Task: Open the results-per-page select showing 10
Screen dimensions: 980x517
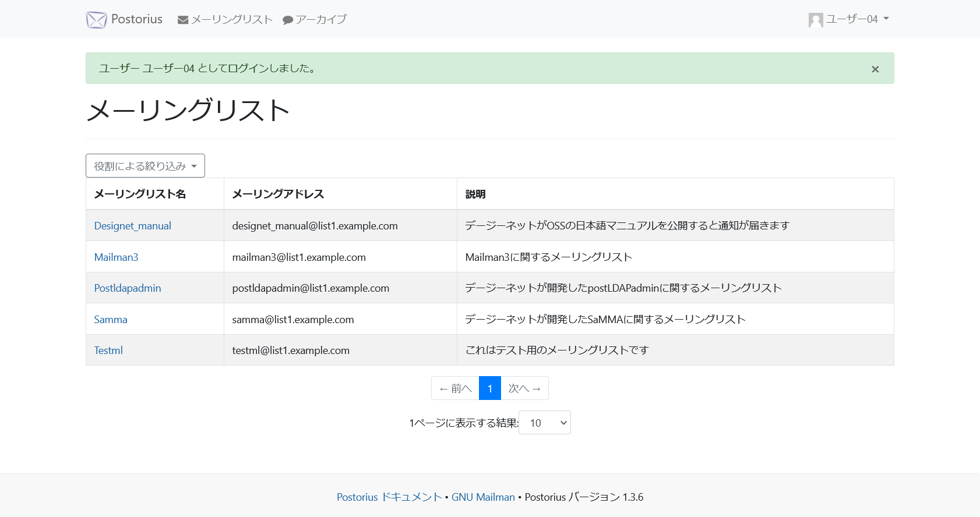Action: [x=545, y=423]
